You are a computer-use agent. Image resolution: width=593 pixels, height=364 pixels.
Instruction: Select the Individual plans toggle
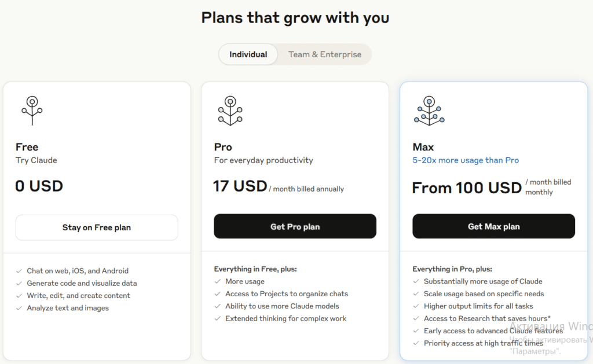click(248, 54)
